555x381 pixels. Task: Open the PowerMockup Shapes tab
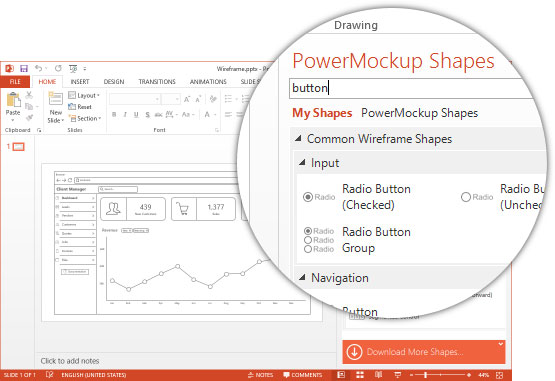click(419, 113)
